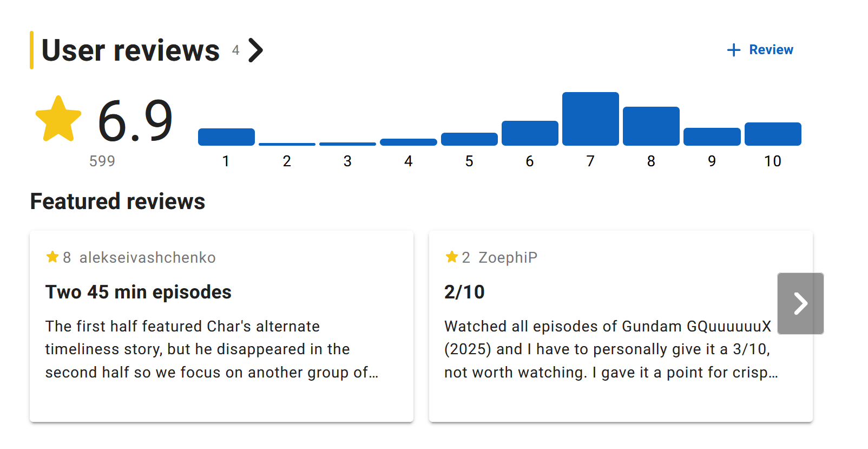
Task: Select the 1-star rating histogram bar
Action: click(226, 137)
